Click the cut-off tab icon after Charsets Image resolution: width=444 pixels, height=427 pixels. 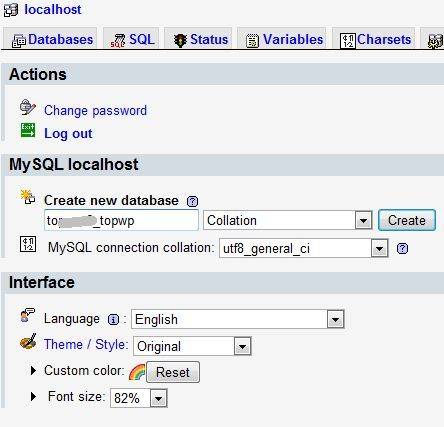[x=435, y=41]
